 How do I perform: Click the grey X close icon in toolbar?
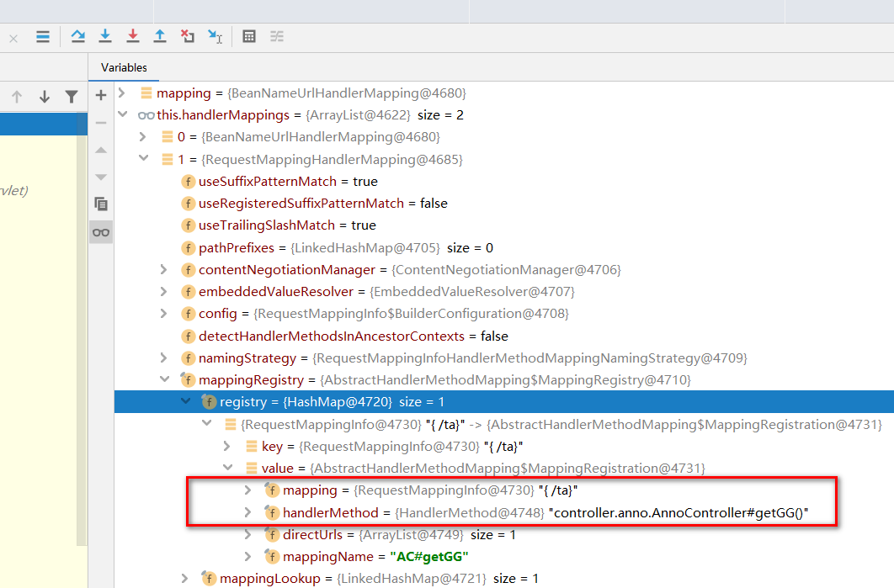pyautogui.click(x=13, y=39)
